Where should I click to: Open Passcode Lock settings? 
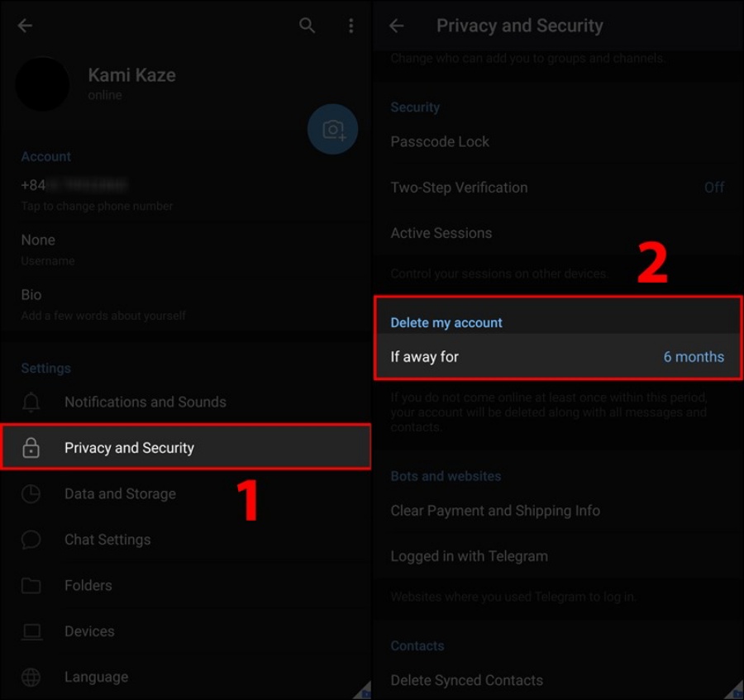[440, 142]
